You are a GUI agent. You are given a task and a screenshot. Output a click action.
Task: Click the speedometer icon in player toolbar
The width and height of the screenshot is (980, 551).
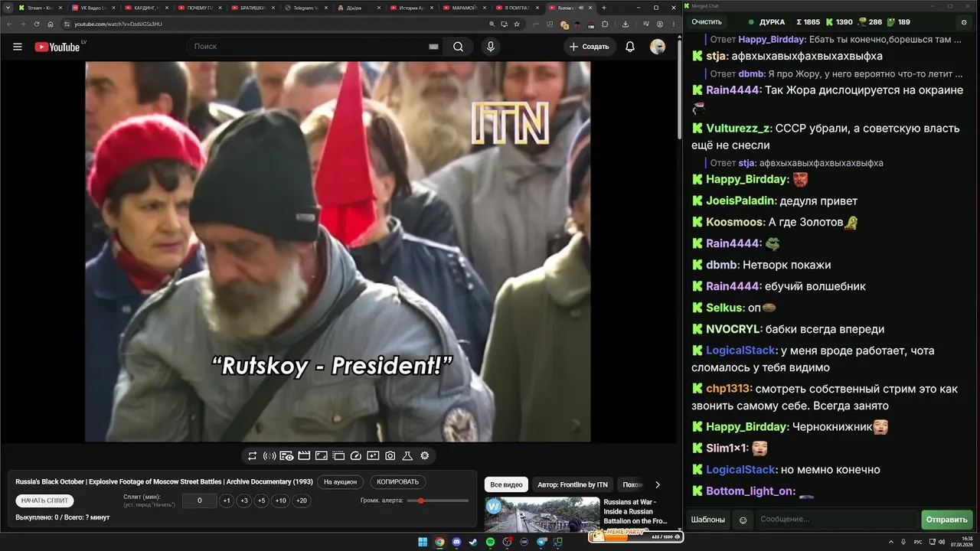(355, 456)
